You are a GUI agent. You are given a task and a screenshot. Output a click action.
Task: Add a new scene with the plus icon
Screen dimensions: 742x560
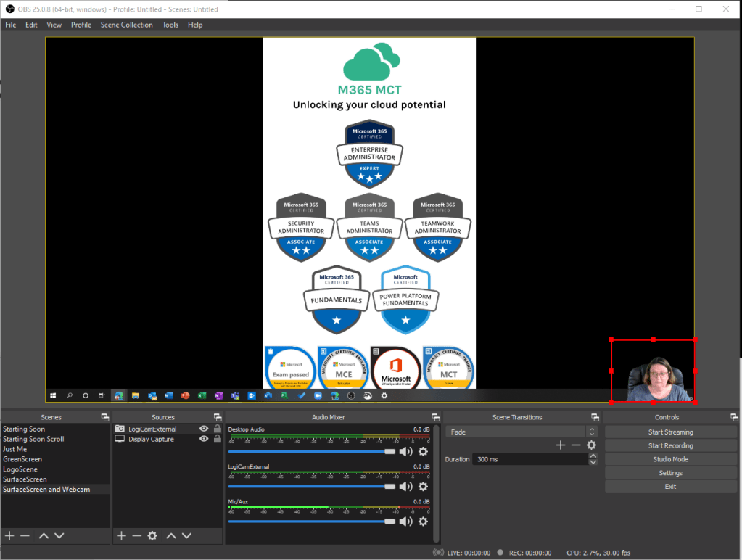pyautogui.click(x=9, y=536)
